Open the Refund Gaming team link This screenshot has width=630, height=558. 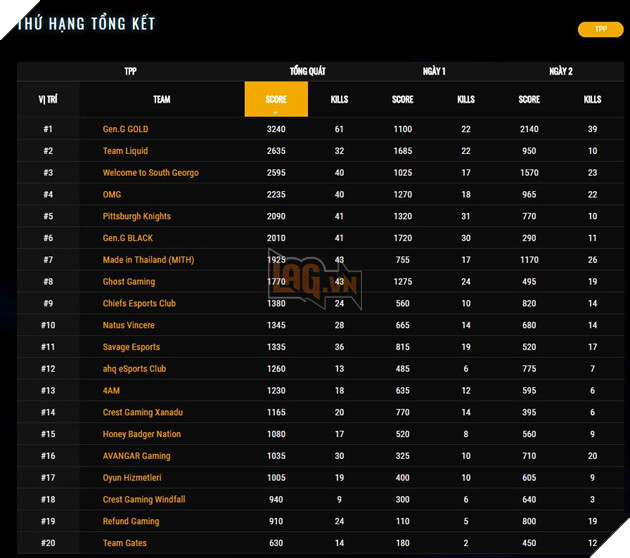pyautogui.click(x=131, y=521)
